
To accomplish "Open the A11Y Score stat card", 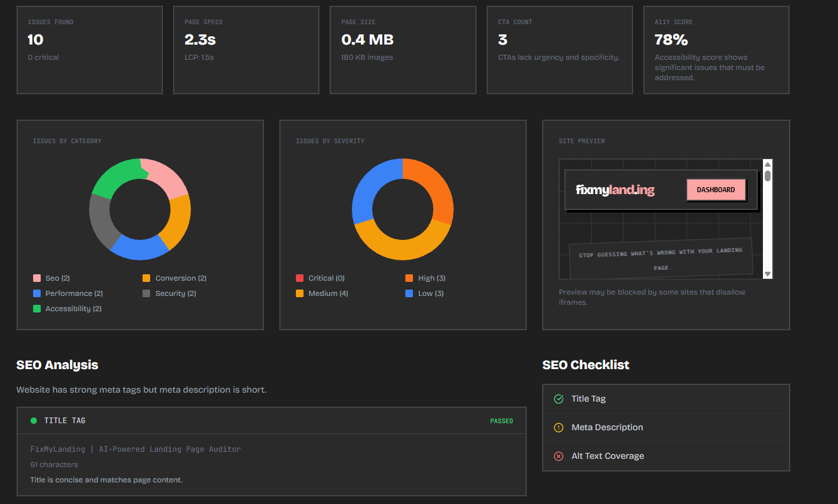I will pos(716,50).
